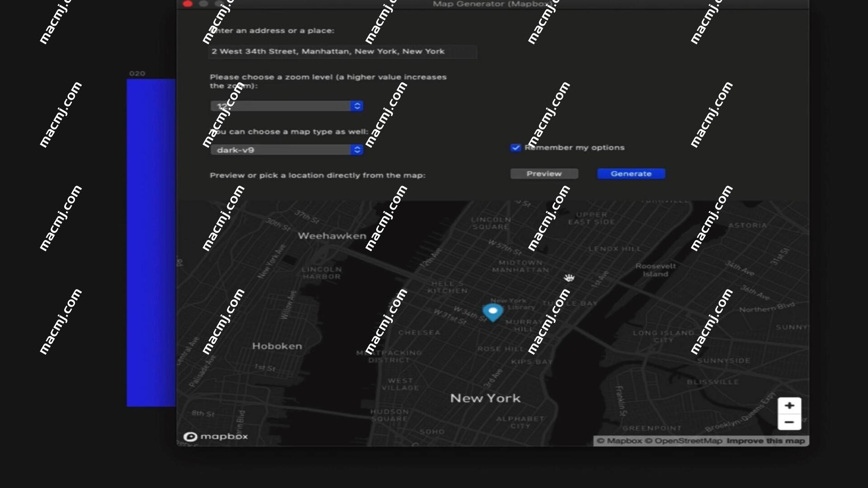Click the Alphabet City map label
868x488 pixels.
pyautogui.click(x=520, y=422)
